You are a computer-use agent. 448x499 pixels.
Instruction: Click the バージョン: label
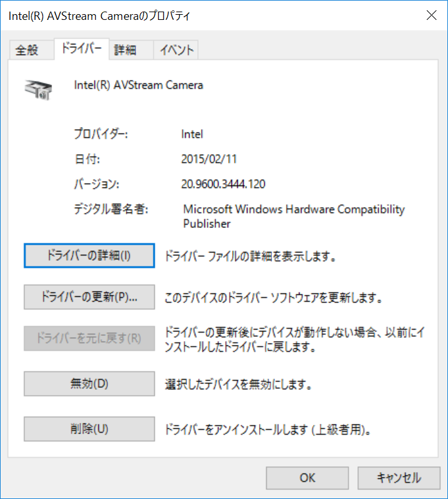pos(97,184)
